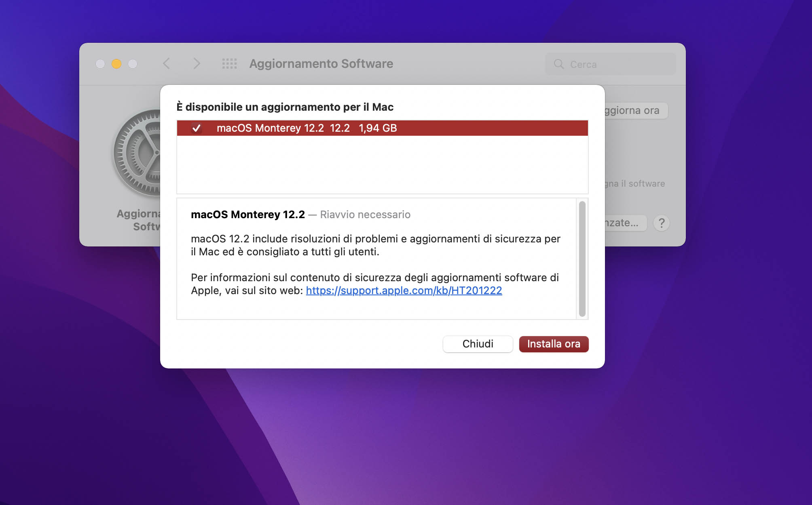Click the partially hidden Avanzate button
Screen dimensions: 812x505
coord(625,223)
